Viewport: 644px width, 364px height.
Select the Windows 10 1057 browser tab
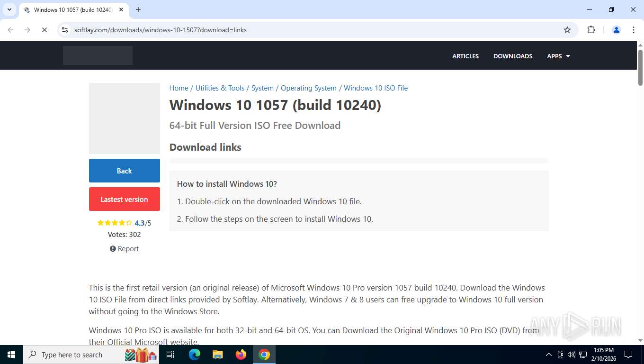[x=73, y=9]
